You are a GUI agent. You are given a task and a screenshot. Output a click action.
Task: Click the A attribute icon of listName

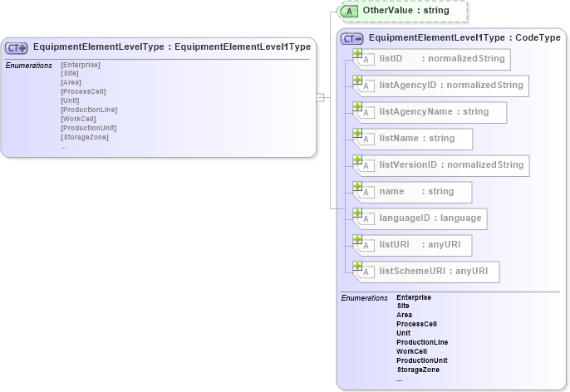[x=366, y=140]
